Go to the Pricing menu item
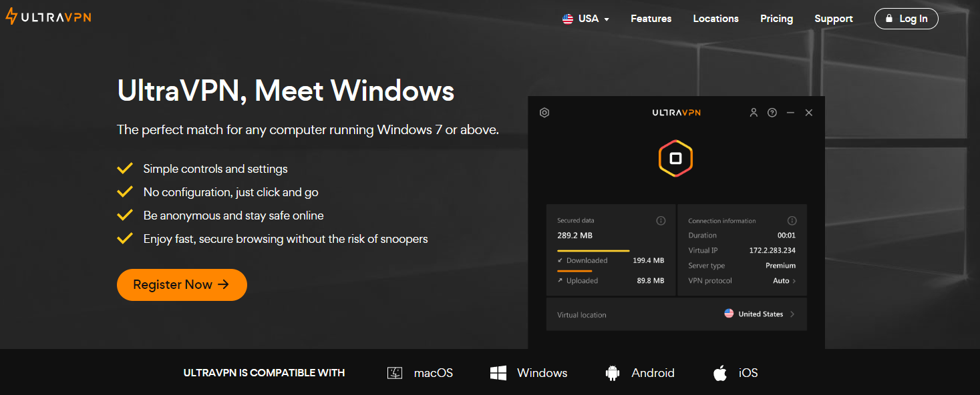The image size is (980, 395). (x=776, y=19)
